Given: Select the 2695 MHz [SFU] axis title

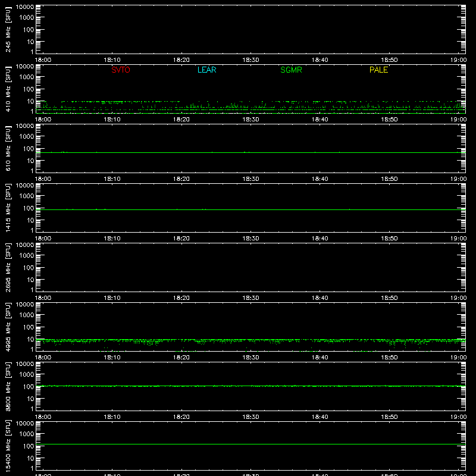Looking at the screenshot, I should click(x=8, y=268).
